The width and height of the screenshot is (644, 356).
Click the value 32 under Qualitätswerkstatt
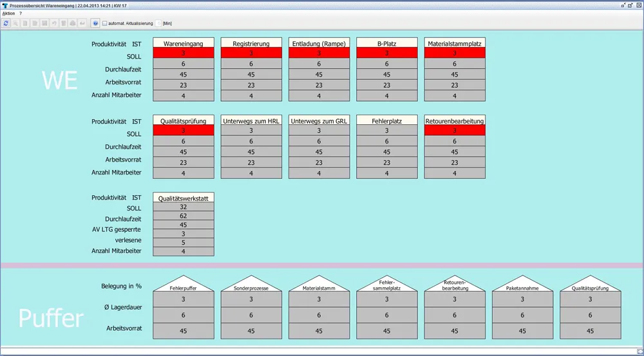click(184, 207)
